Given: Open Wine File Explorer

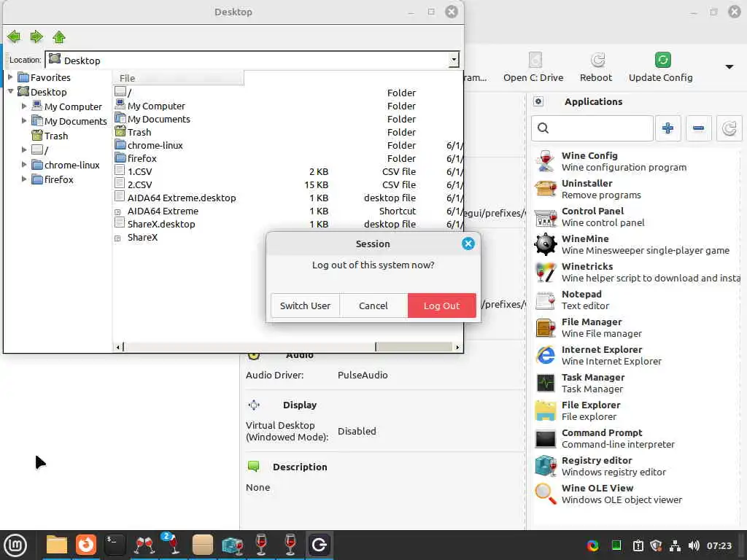Looking at the screenshot, I should (636, 411).
